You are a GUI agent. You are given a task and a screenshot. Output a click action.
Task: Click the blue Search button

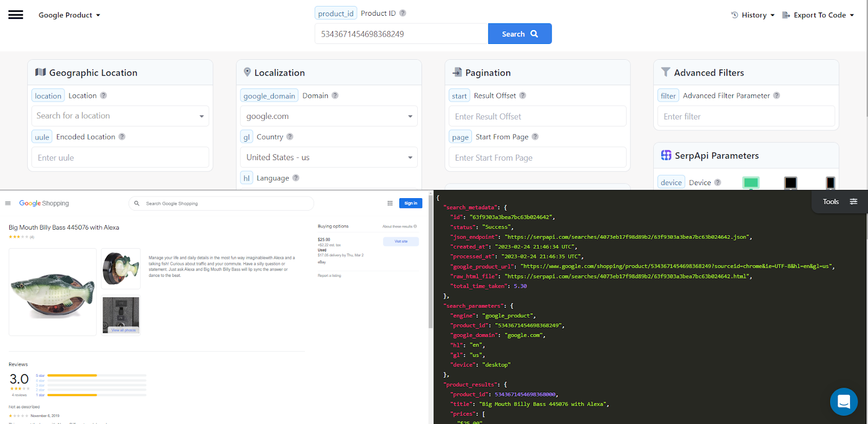tap(520, 34)
